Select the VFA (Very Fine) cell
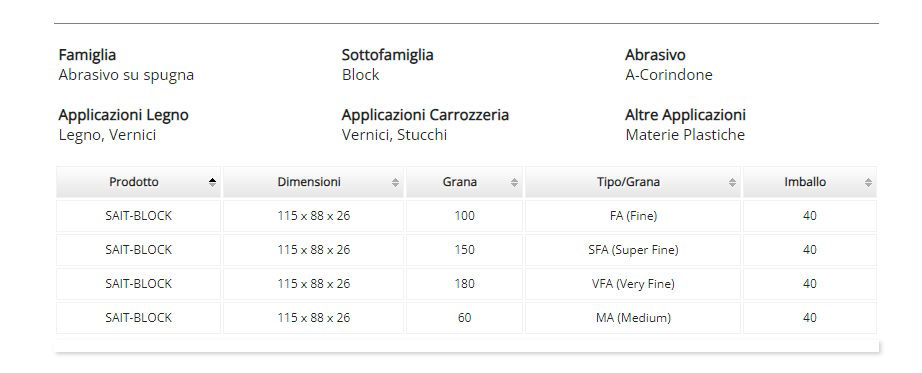Image resolution: width=922 pixels, height=373 pixels. point(633,284)
